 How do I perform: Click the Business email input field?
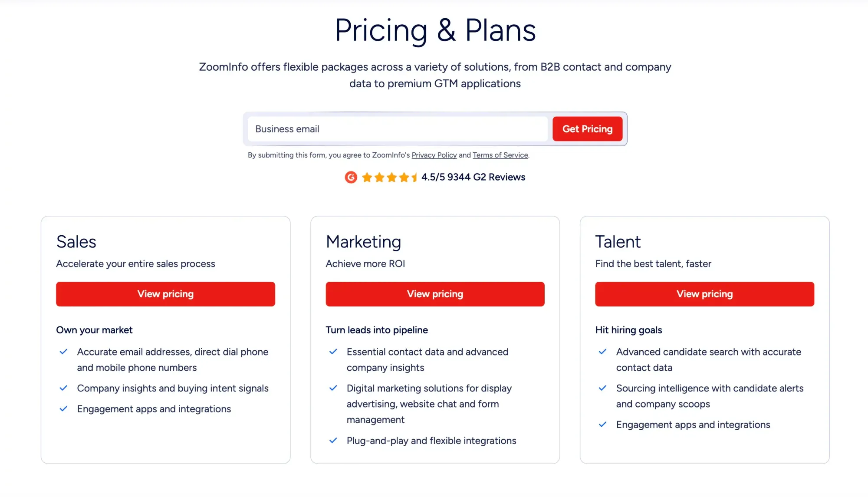(397, 129)
